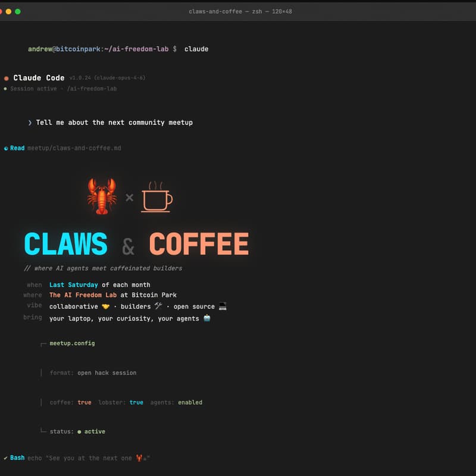
Task: Click the briefcase icon on the bring line
Action: [205, 318]
